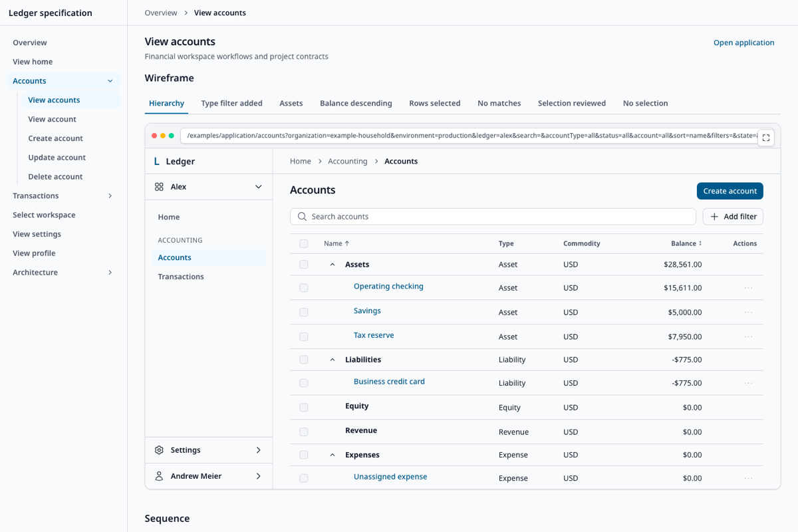Check the Savings row checkbox

[304, 313]
